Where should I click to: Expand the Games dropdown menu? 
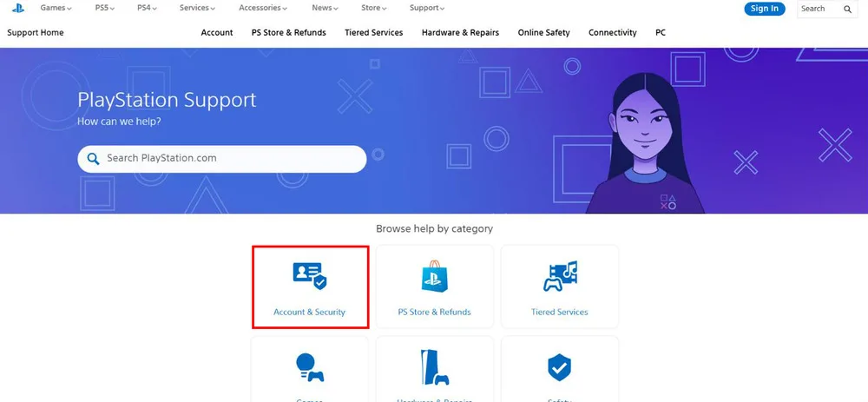[x=56, y=8]
